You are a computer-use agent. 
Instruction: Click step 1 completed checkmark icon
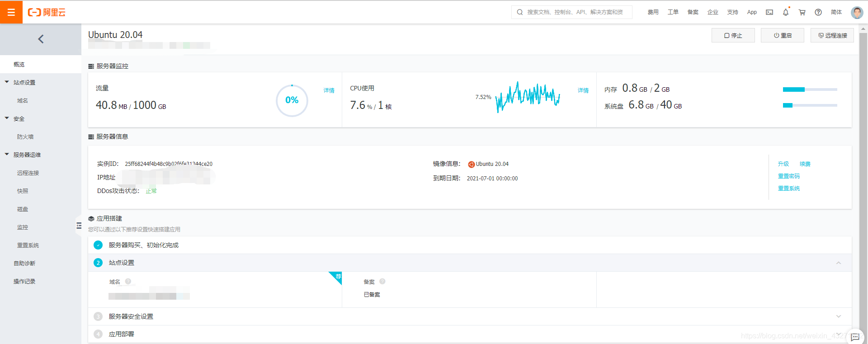(98, 245)
